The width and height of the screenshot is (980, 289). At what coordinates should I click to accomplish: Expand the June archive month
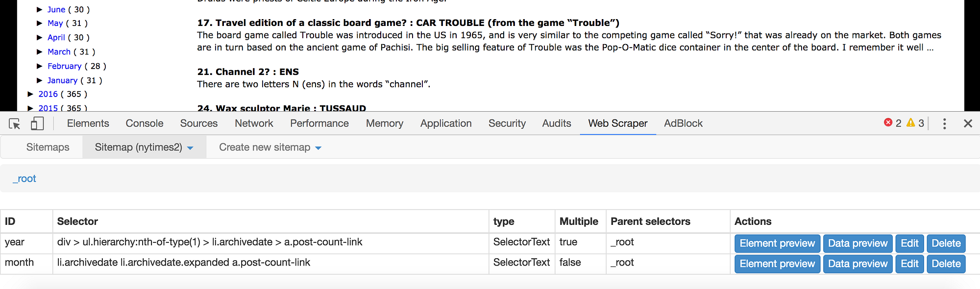coord(40,9)
